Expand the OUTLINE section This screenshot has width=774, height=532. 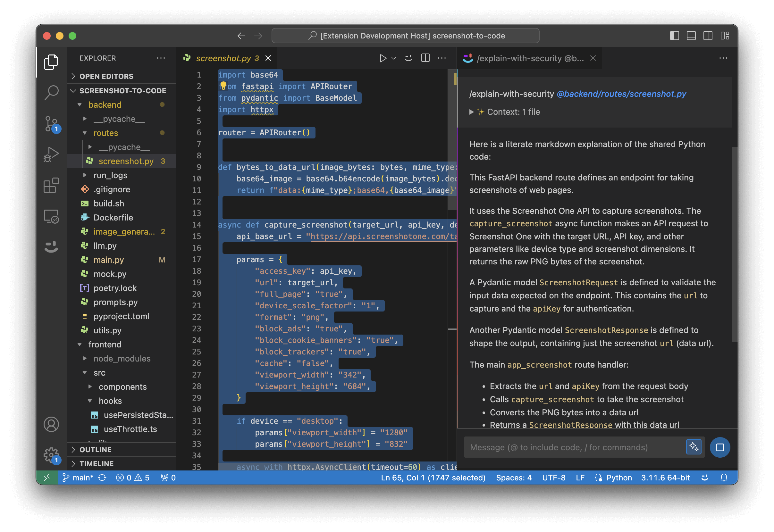pyautogui.click(x=121, y=450)
